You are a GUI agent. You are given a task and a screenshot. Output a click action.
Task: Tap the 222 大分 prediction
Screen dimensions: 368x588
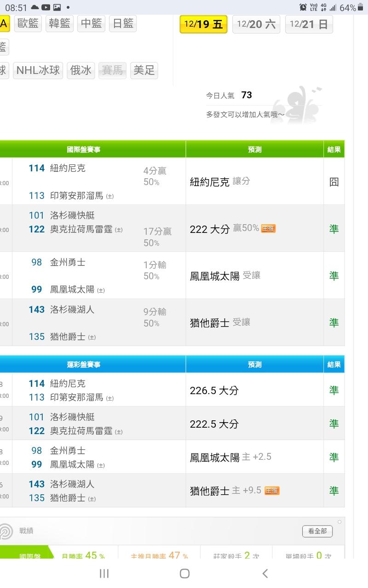click(210, 229)
